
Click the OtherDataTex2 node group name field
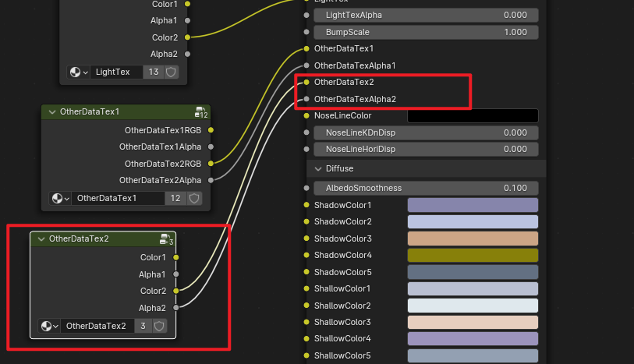[97, 326]
